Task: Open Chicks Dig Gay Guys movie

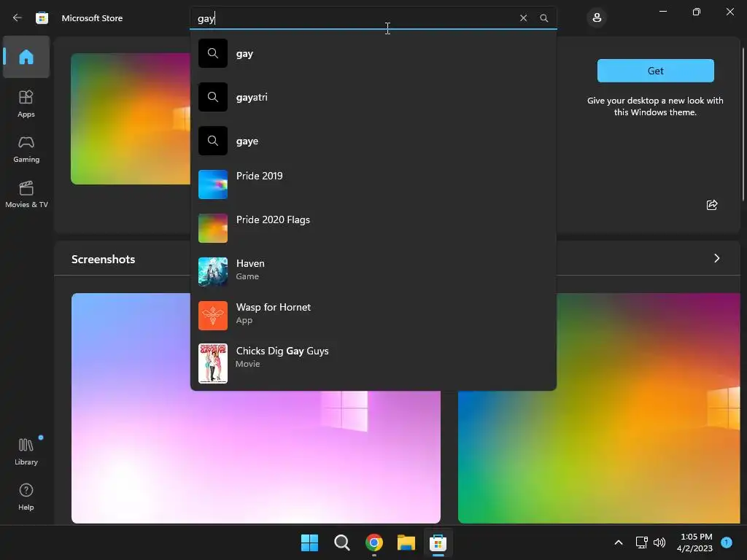Action: pyautogui.click(x=373, y=363)
